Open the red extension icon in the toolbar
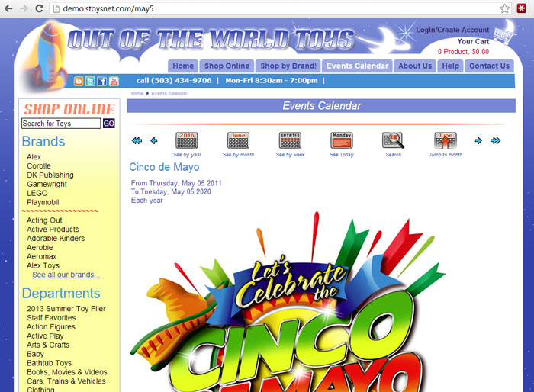 coord(521,8)
